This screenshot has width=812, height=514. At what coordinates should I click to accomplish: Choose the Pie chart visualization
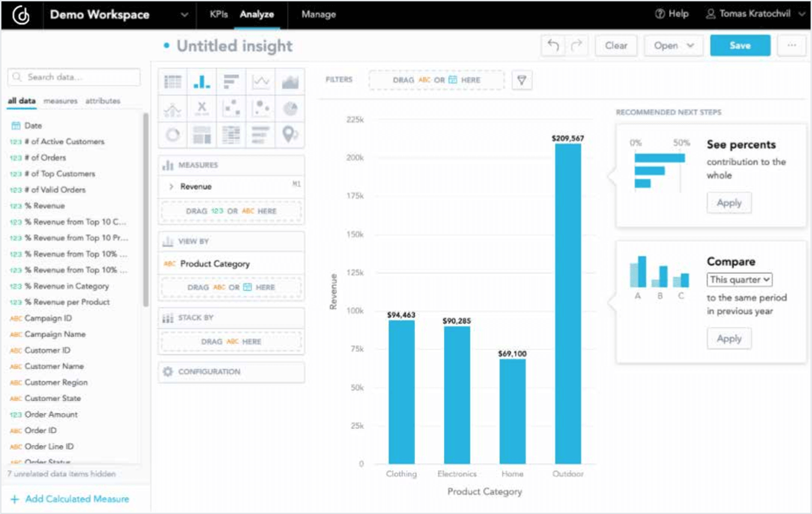click(291, 108)
